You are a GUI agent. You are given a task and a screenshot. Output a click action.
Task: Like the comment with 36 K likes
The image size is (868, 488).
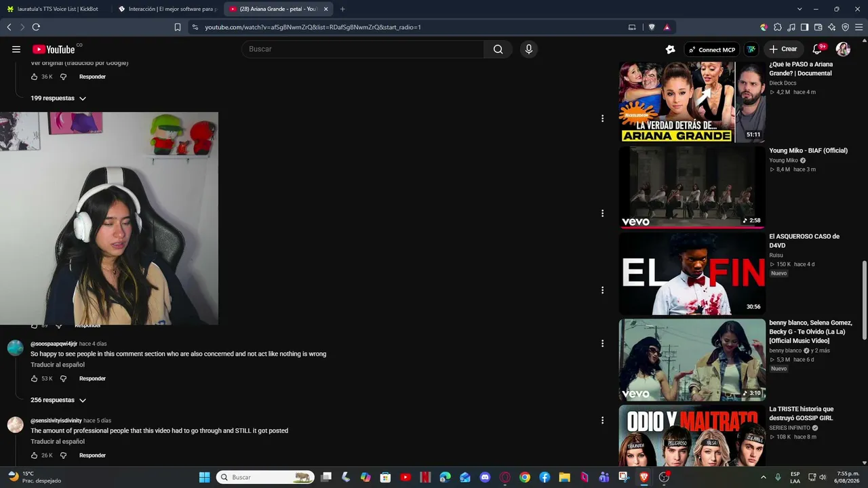(x=35, y=77)
